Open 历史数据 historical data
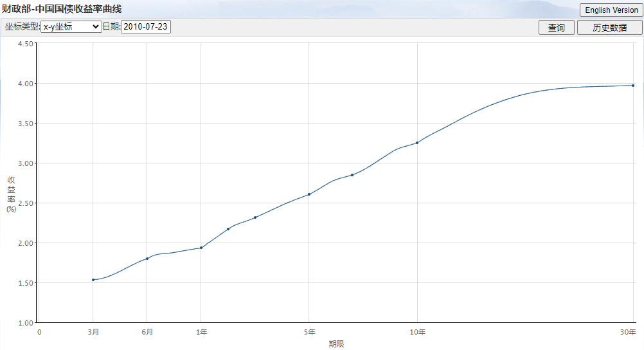Viewport: 644px width, 350px height. [x=609, y=28]
